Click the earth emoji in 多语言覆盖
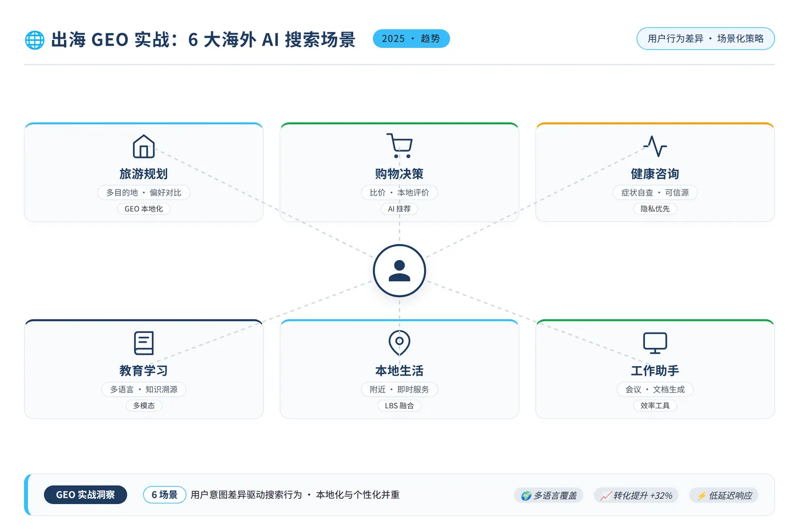The image size is (799, 532). click(x=526, y=496)
